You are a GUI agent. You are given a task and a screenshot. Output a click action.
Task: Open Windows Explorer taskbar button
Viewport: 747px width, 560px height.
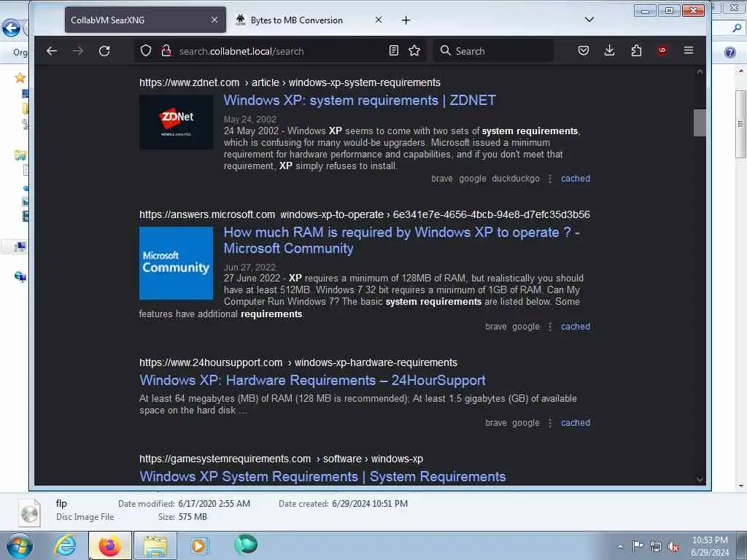click(x=155, y=545)
